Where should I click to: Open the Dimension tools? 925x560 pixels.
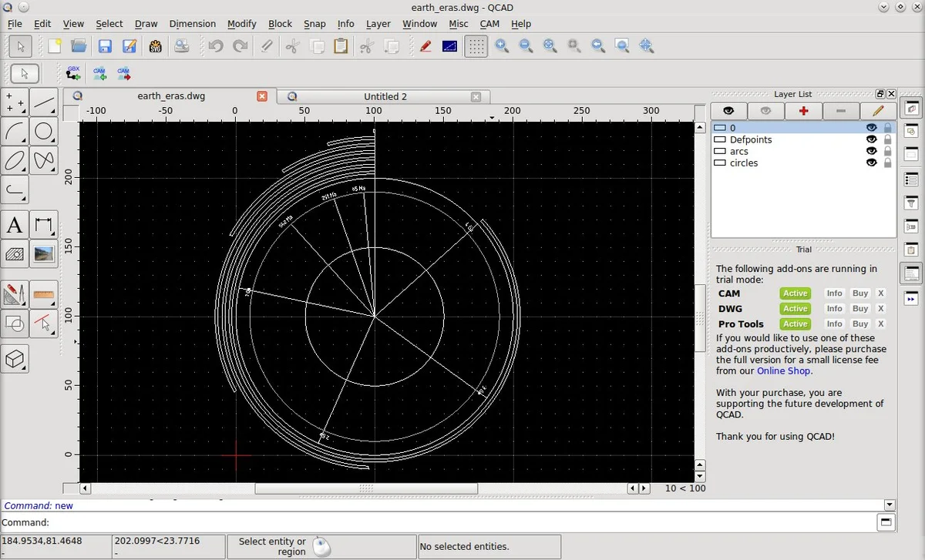click(x=43, y=226)
